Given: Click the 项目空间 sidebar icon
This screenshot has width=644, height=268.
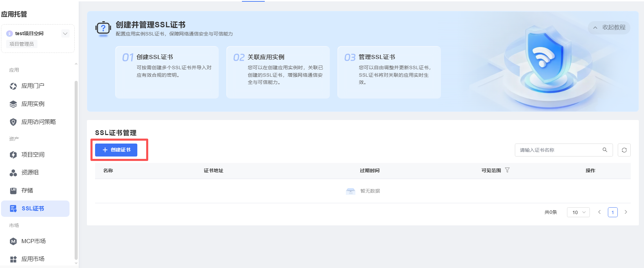Looking at the screenshot, I should click(x=13, y=155).
